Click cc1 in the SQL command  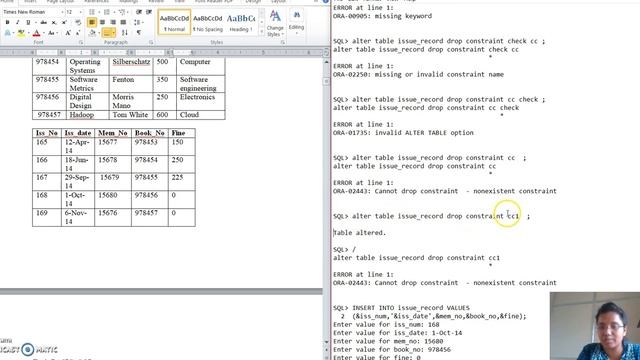(513, 216)
